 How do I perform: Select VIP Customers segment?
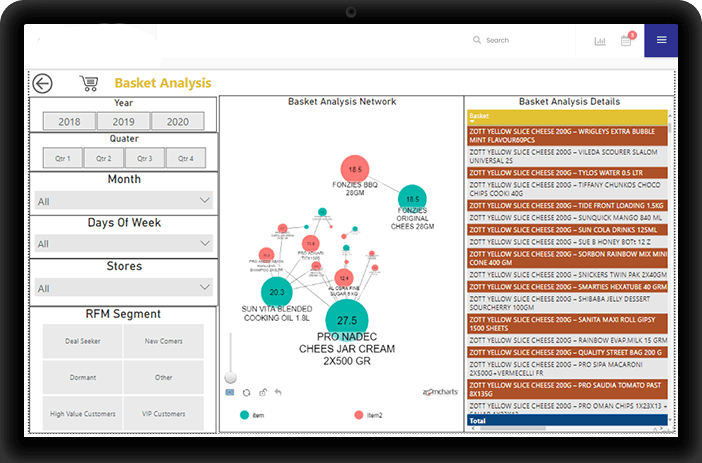click(x=163, y=413)
